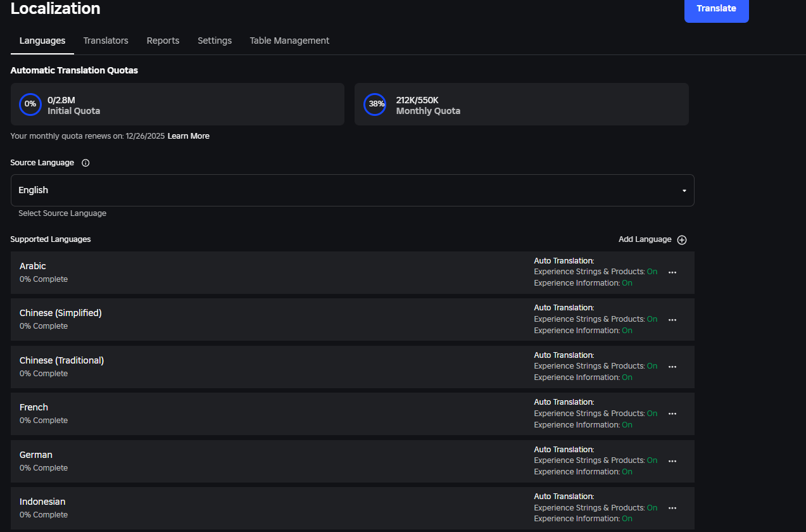Open the three-dot menu for German
The height and width of the screenshot is (532, 806).
tap(672, 461)
